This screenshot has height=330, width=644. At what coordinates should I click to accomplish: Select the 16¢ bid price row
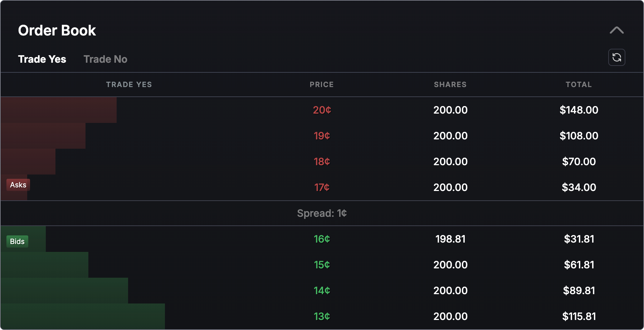[x=321, y=239]
